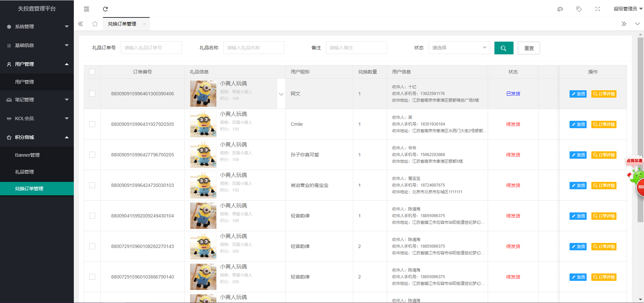
Task: Click 发货 for 阿文's order
Action: [578, 94]
